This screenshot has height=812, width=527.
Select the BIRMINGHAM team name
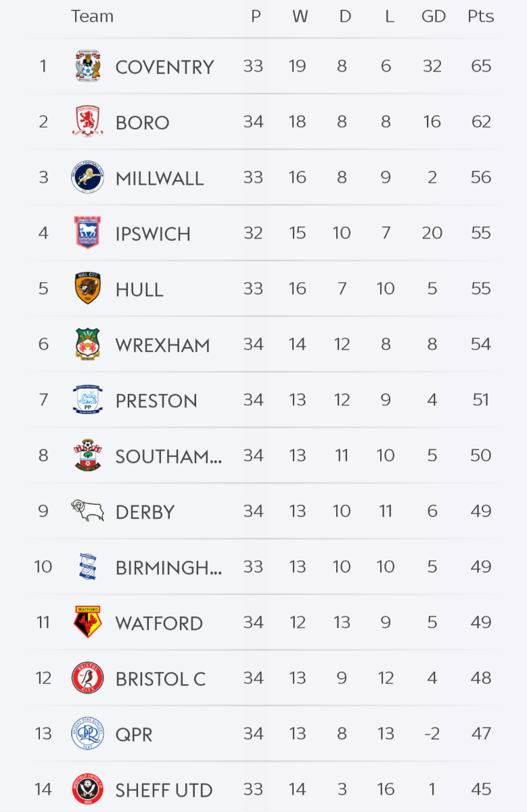pos(168,567)
